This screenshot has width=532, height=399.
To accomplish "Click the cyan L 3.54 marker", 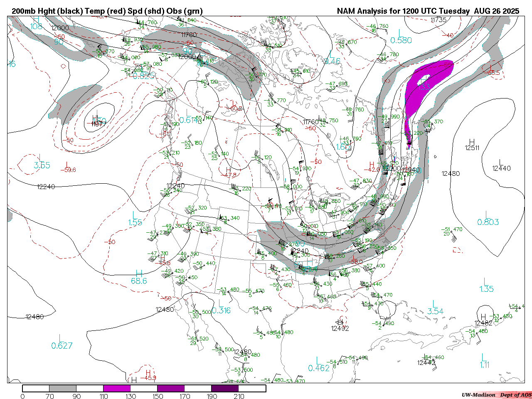I will 435,308.
